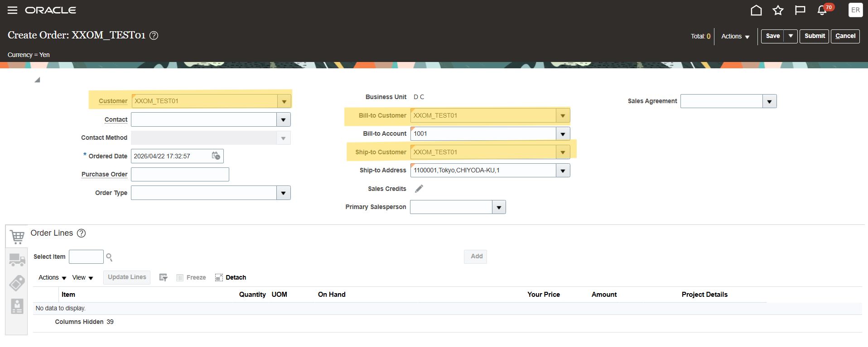Screen dimensions: 868x347
Task: Open the Favorites star icon
Action: point(778,10)
